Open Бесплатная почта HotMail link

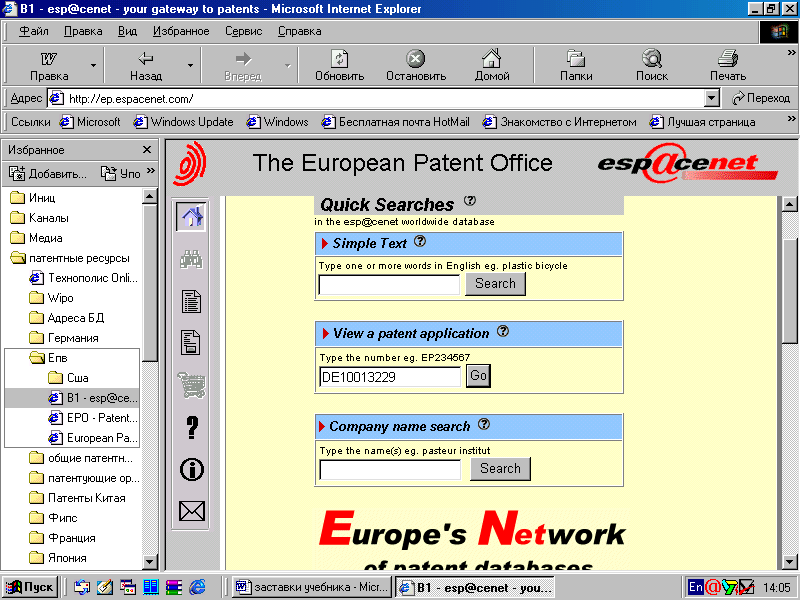point(395,122)
